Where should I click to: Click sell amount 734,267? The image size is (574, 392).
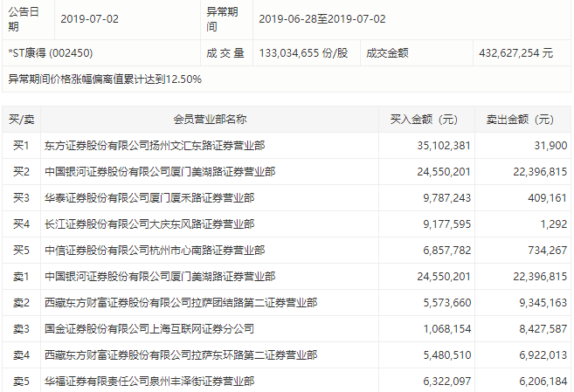(x=548, y=251)
